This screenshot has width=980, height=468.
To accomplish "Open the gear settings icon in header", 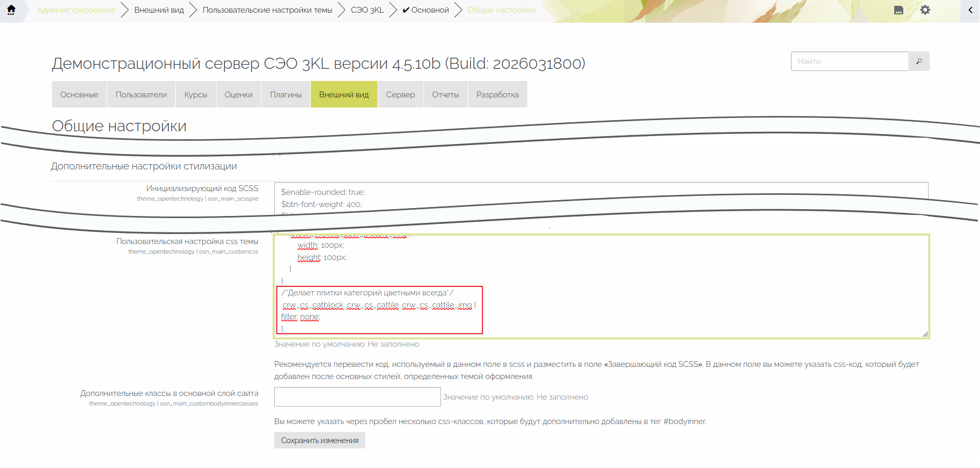I will coord(925,10).
